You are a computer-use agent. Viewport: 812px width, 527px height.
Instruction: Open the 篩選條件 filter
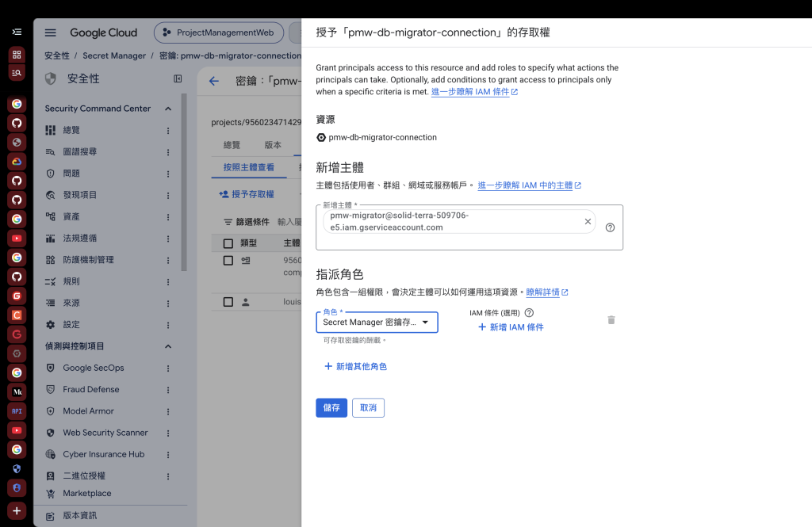click(x=247, y=222)
